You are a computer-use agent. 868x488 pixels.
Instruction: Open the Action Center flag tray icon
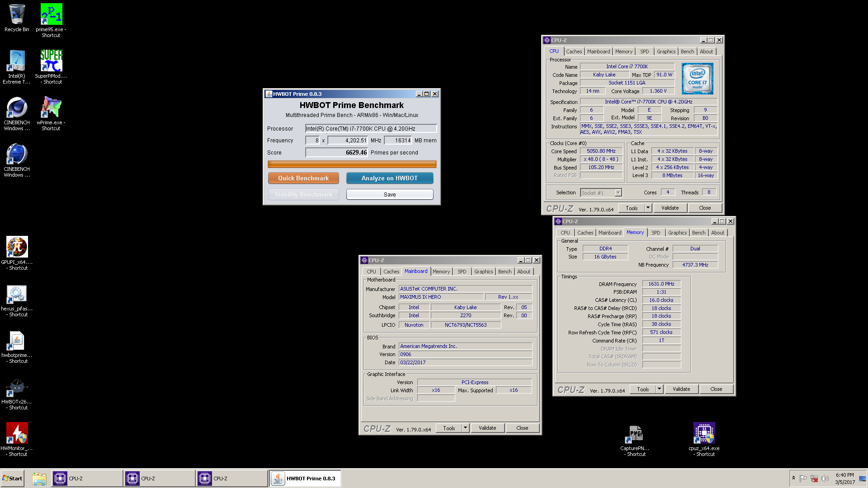pyautogui.click(x=803, y=479)
